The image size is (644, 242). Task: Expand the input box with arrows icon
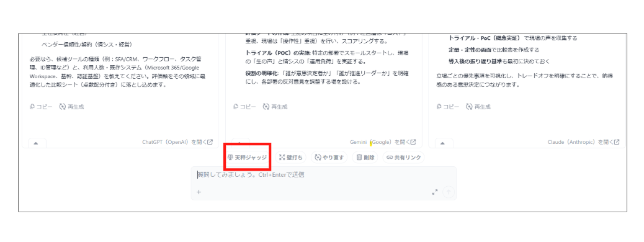point(435,192)
